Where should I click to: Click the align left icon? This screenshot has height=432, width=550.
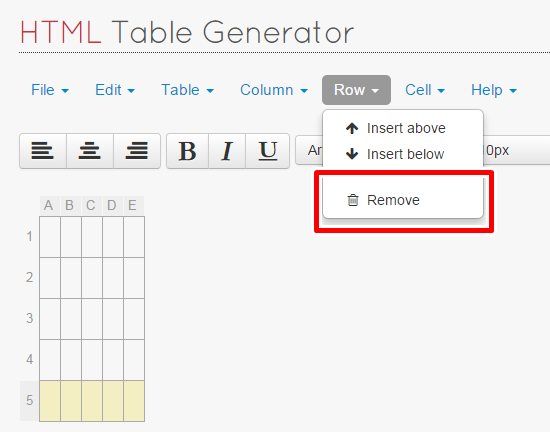[43, 151]
